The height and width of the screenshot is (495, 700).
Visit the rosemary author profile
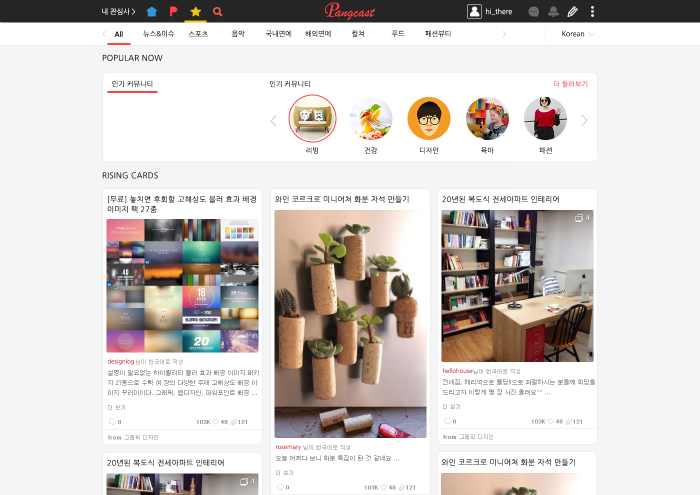[x=288, y=447]
